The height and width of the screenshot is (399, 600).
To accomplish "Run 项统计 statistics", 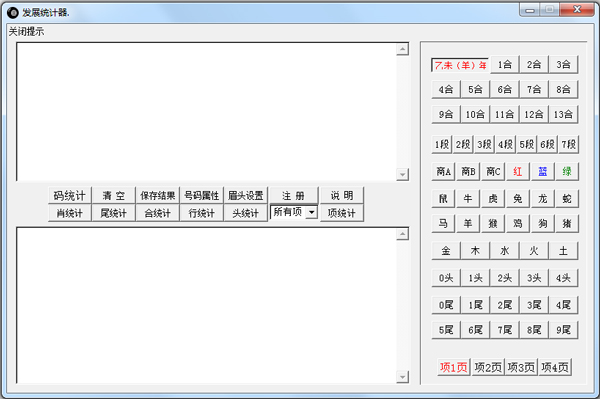I will point(342,213).
